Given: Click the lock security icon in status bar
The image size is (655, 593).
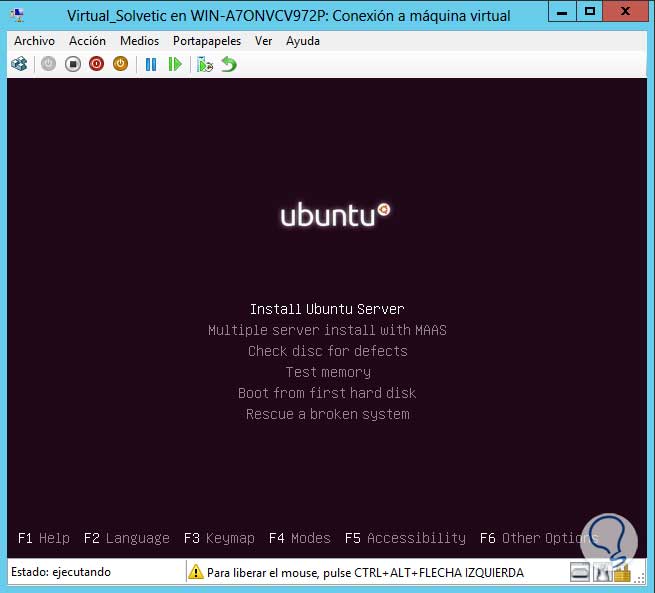Looking at the screenshot, I should (x=622, y=573).
